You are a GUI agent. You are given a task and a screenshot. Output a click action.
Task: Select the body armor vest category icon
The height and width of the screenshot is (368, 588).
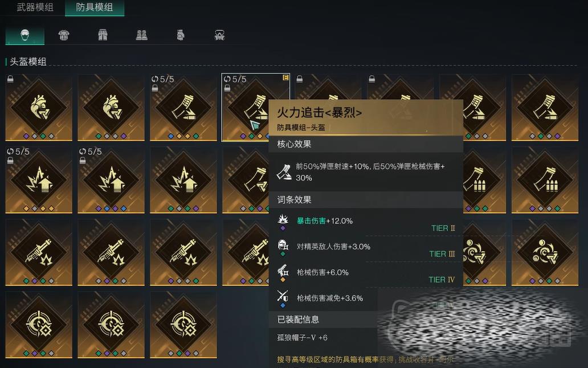coord(64,35)
